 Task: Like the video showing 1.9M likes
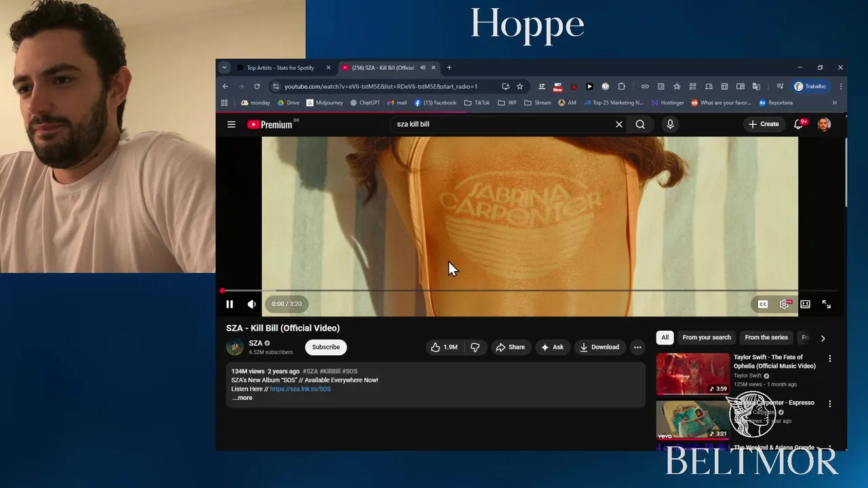click(444, 347)
